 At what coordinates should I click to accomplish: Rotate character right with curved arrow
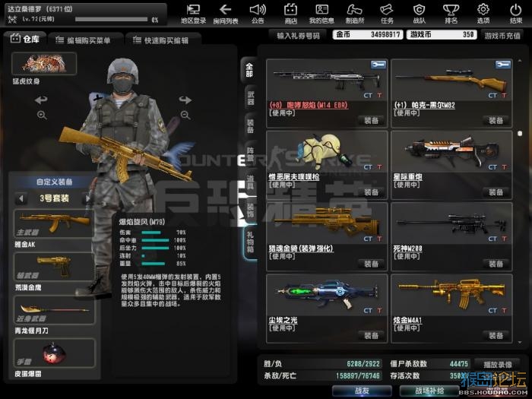click(x=185, y=100)
